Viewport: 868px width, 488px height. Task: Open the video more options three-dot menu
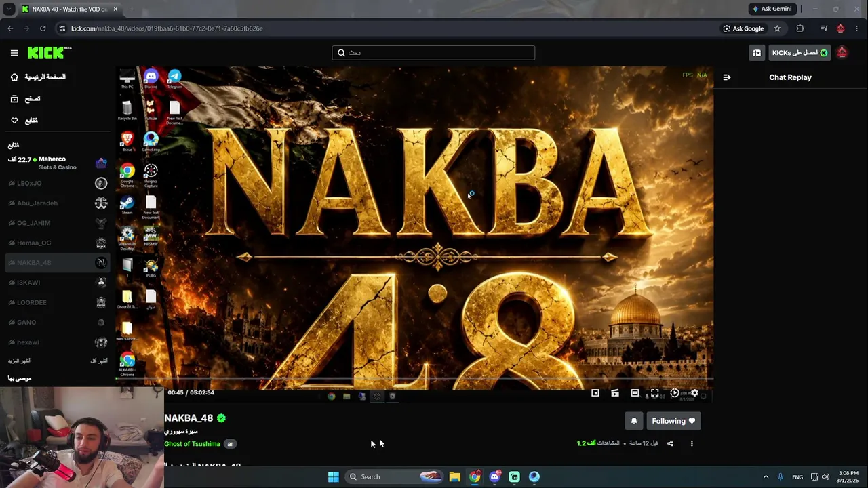tap(692, 443)
